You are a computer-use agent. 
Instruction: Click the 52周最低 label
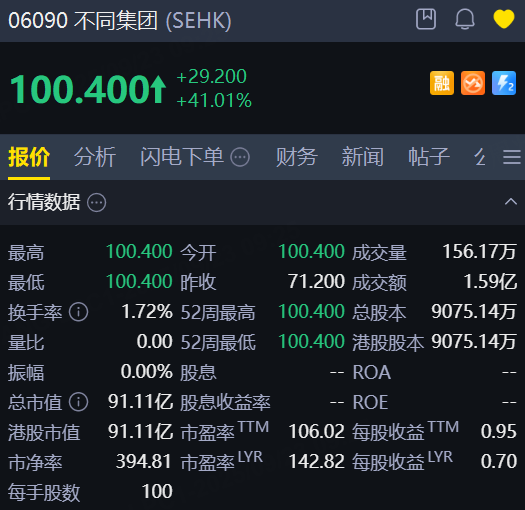[x=218, y=343]
